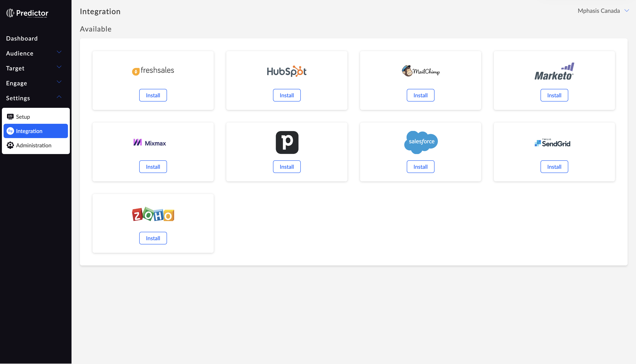Select the Integration menu item
Screen dimensions: 636x364
[x=36, y=131]
